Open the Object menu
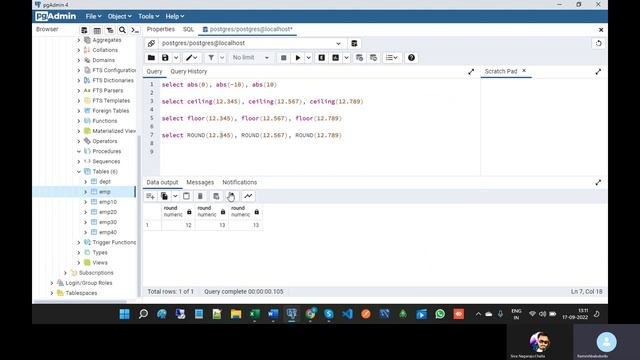 119,16
